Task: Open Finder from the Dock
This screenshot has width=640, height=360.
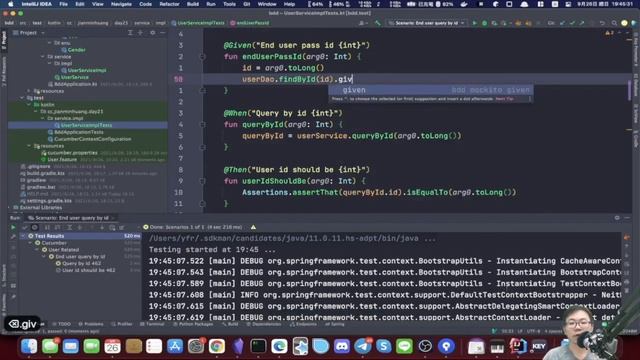Action: tap(29, 346)
